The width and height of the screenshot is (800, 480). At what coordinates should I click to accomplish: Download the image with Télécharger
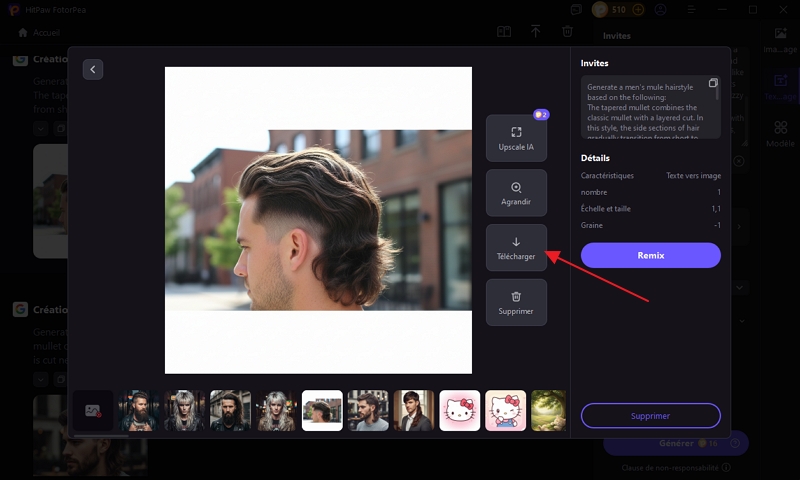(x=516, y=248)
